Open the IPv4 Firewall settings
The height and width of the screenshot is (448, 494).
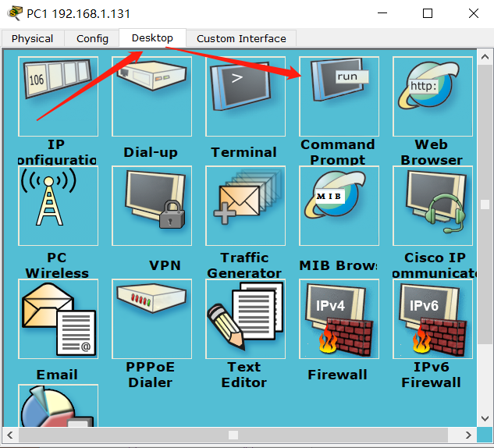point(339,319)
